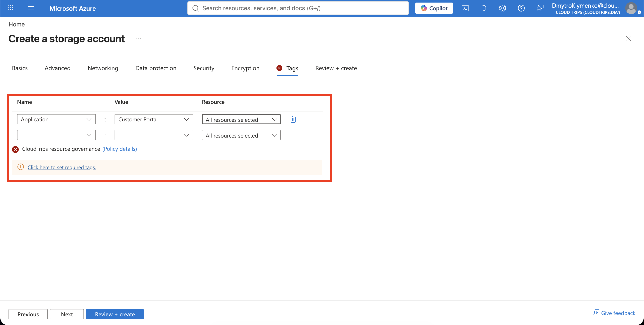
Task: Go to Previous step
Action: (28, 314)
